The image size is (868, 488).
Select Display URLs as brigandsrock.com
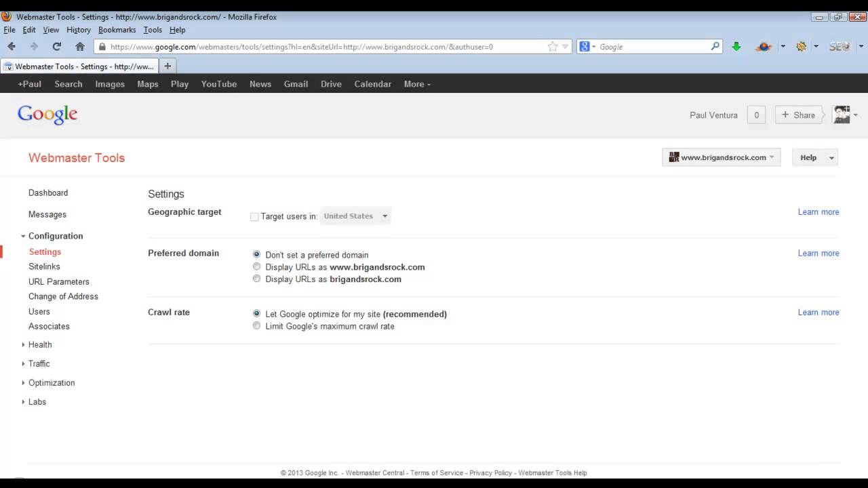pyautogui.click(x=256, y=279)
